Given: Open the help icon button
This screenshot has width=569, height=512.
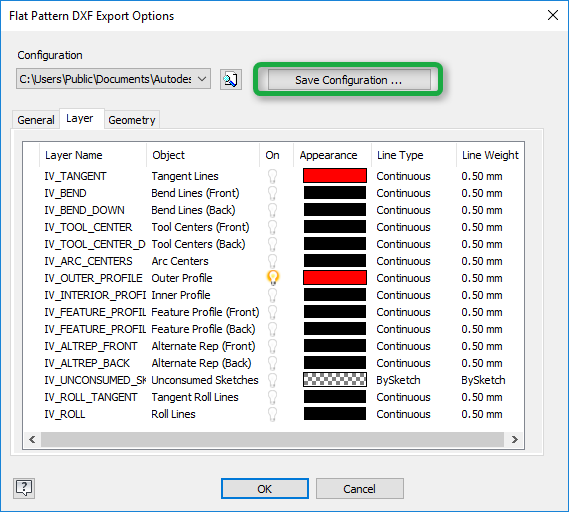Looking at the screenshot, I should click(24, 488).
